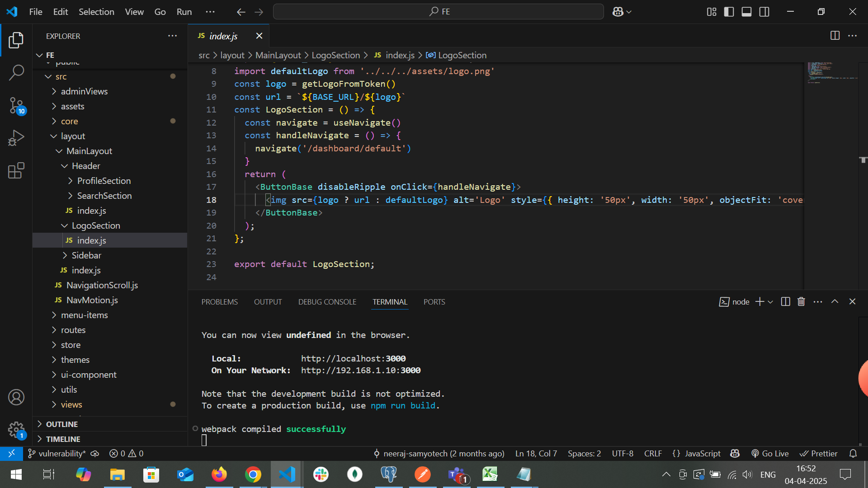Open the Manage gear icon
The height and width of the screenshot is (488, 868).
[16, 429]
